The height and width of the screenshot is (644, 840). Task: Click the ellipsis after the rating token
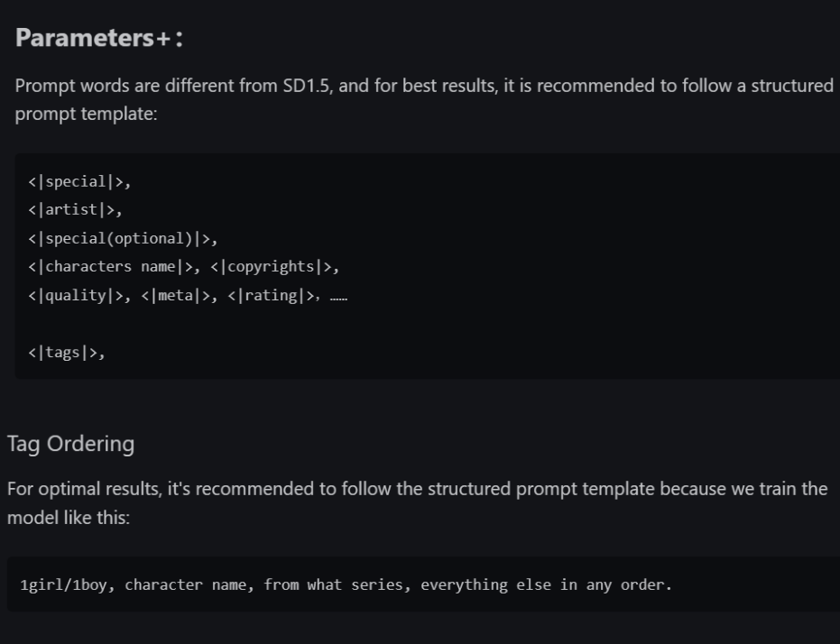click(x=338, y=298)
